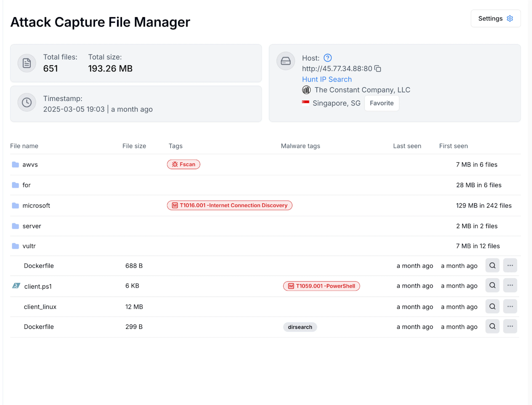Click the total files document icon
Image resolution: width=532 pixels, height=405 pixels.
coord(27,63)
